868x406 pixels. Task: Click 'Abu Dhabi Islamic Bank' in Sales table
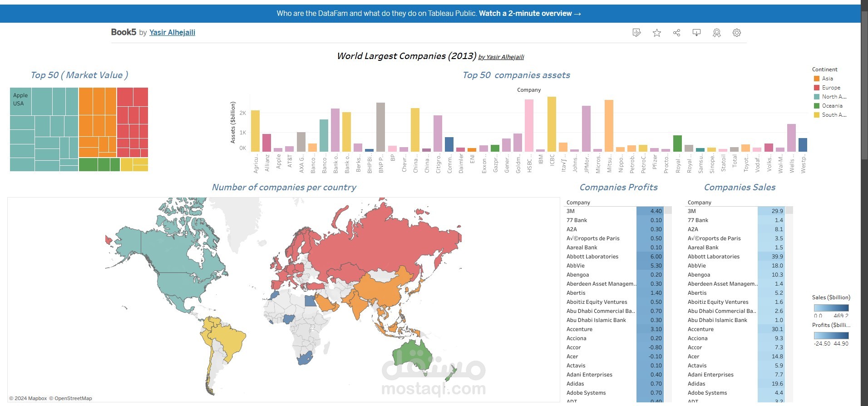pos(717,320)
